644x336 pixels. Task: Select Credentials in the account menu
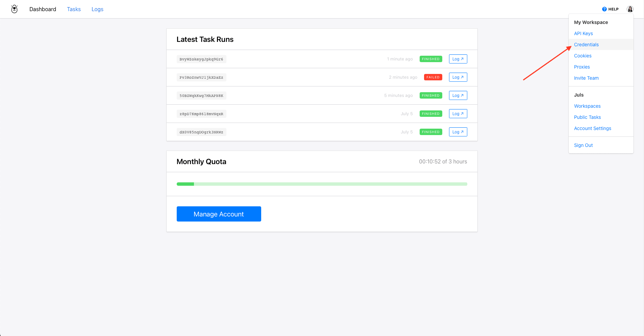pyautogui.click(x=586, y=44)
